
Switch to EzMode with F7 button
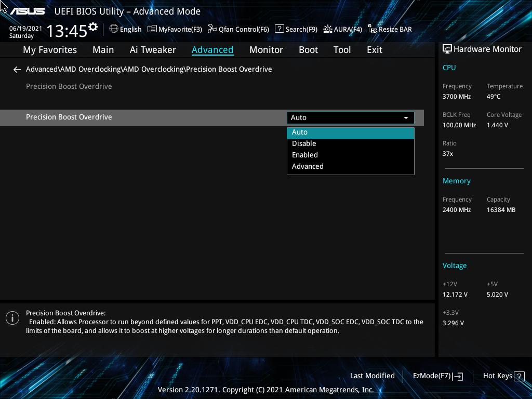(437, 376)
